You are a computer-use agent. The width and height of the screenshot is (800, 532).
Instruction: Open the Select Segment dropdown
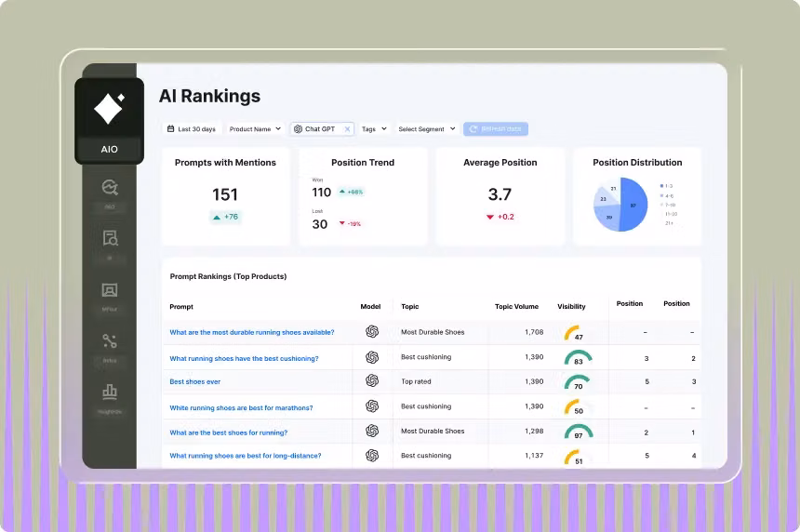426,129
